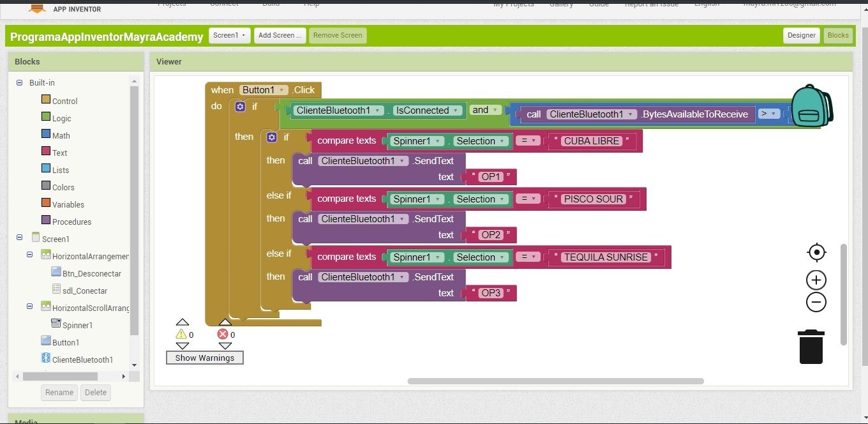Click the yellow warning triangle icon
Viewport: 868px width, 424px height.
click(181, 334)
